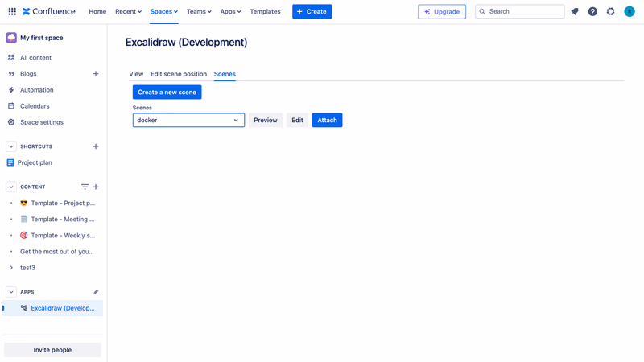
Task: Open Templates in top navigation
Action: 265,11
